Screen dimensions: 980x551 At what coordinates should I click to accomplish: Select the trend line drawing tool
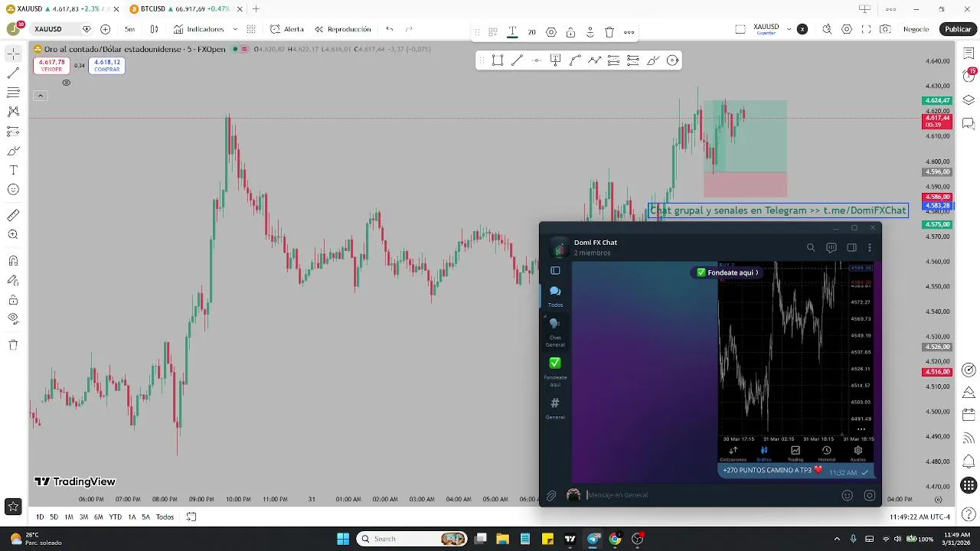(x=13, y=73)
